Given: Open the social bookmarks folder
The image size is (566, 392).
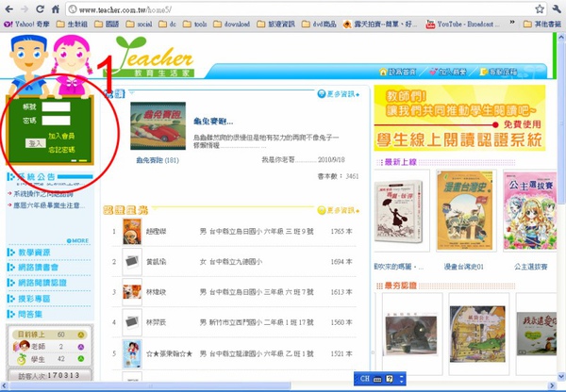Looking at the screenshot, I should (139, 24).
